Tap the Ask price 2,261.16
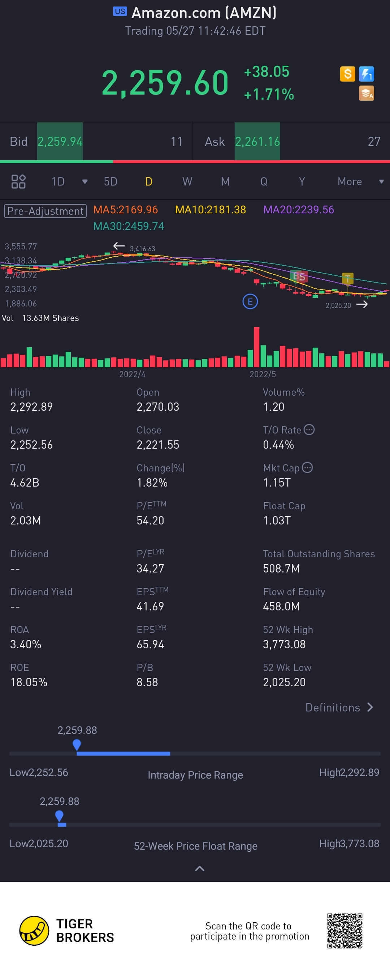Image resolution: width=390 pixels, height=980 pixels. (257, 141)
